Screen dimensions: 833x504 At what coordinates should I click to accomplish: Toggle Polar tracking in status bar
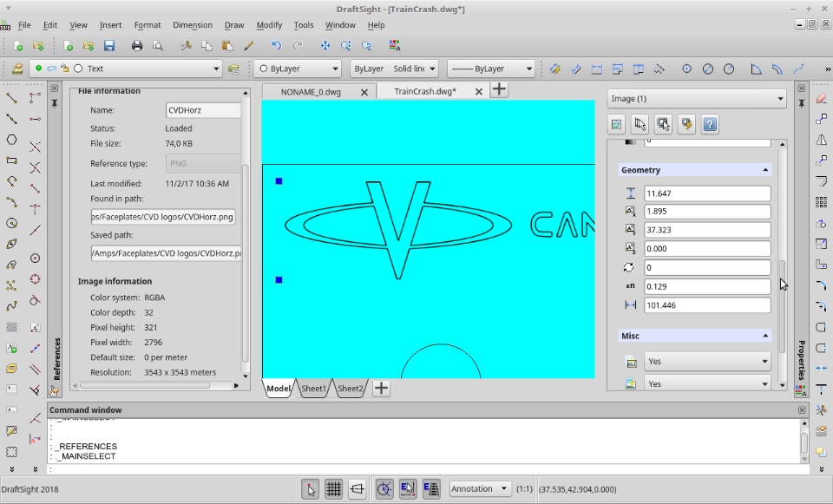384,489
